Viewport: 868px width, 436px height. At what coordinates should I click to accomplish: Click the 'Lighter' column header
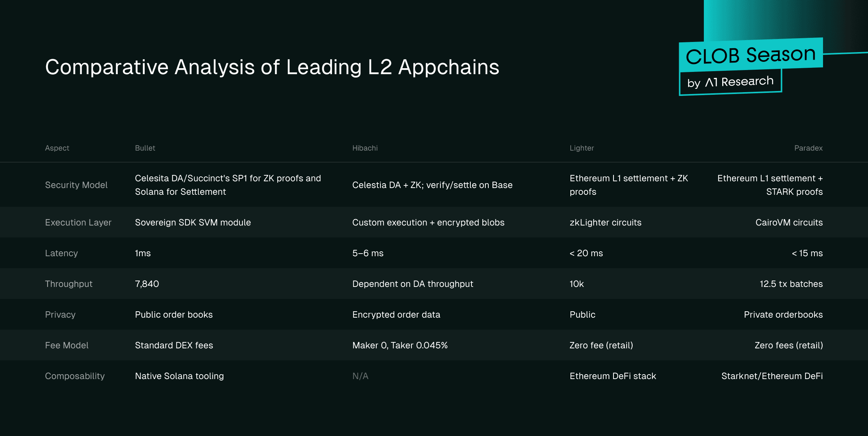click(x=582, y=148)
